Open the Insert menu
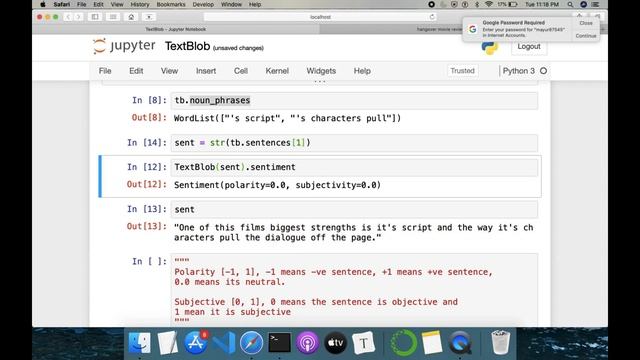This screenshot has width=640, height=360. pyautogui.click(x=206, y=71)
